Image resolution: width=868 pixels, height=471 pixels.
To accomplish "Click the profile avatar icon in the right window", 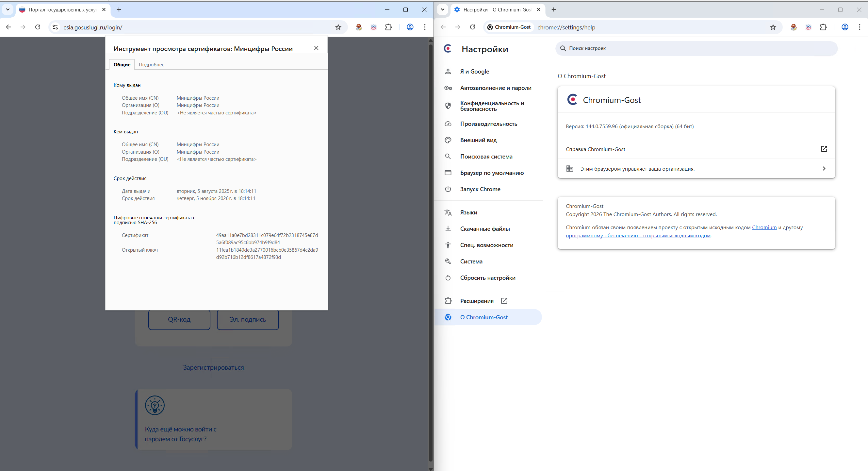I will [x=844, y=27].
